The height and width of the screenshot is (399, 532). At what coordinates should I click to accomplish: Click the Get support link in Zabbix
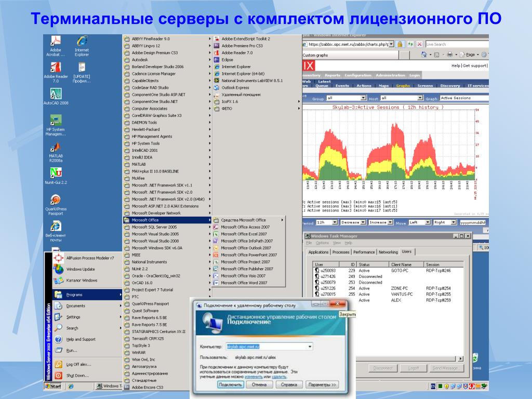pyautogui.click(x=475, y=65)
